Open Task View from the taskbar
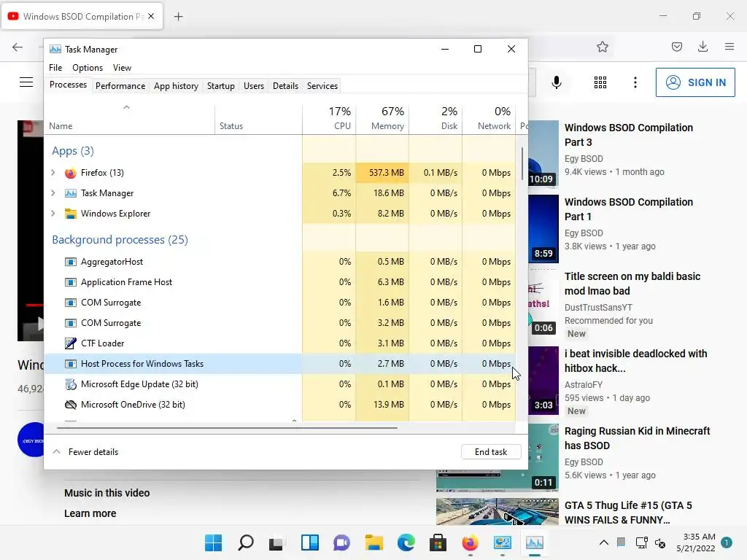Image resolution: width=747 pixels, height=560 pixels. pyautogui.click(x=276, y=542)
